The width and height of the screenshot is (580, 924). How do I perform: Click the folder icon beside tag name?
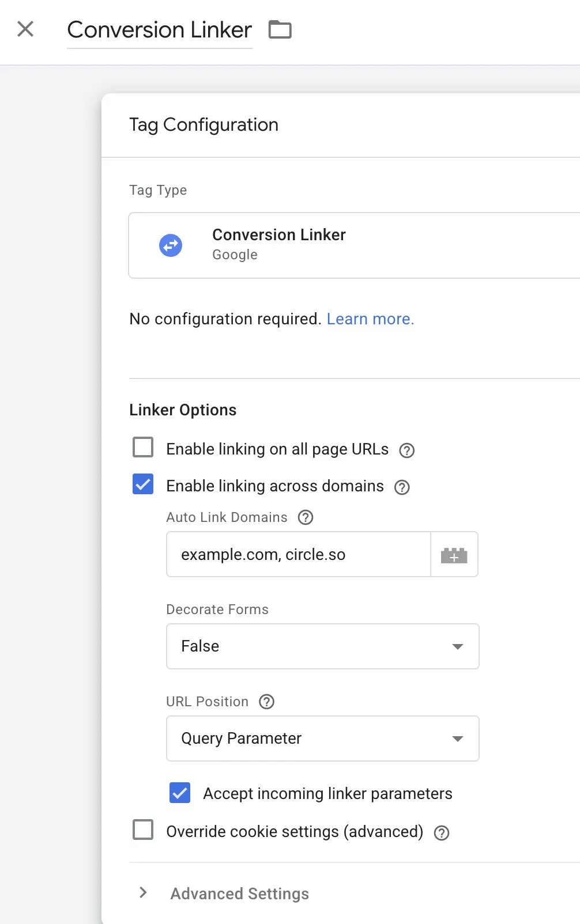tap(280, 29)
